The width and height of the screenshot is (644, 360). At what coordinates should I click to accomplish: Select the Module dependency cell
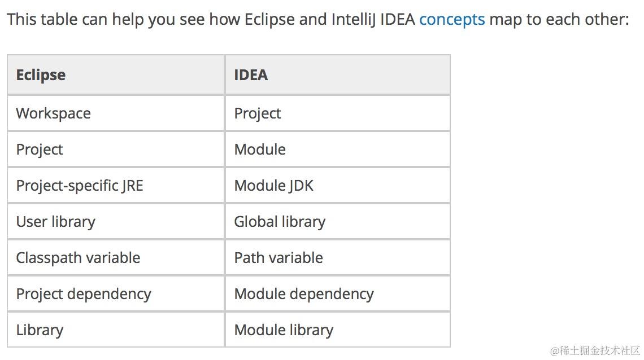[x=338, y=293]
